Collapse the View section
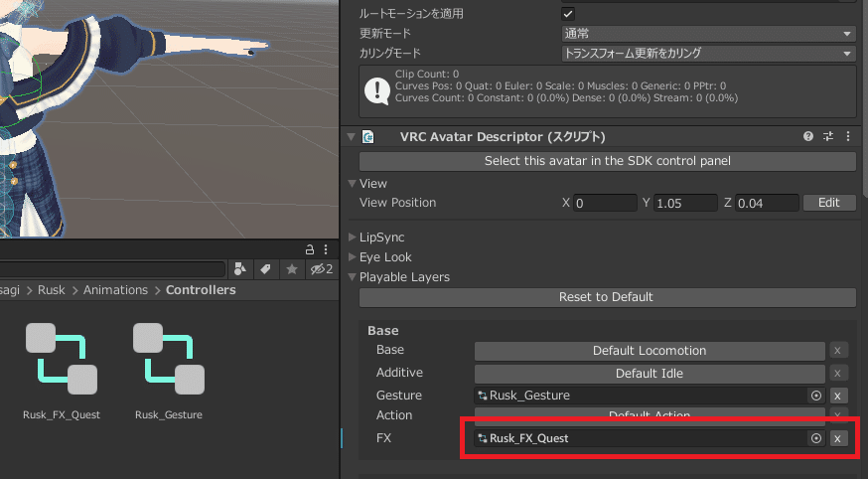868x479 pixels. point(353,183)
